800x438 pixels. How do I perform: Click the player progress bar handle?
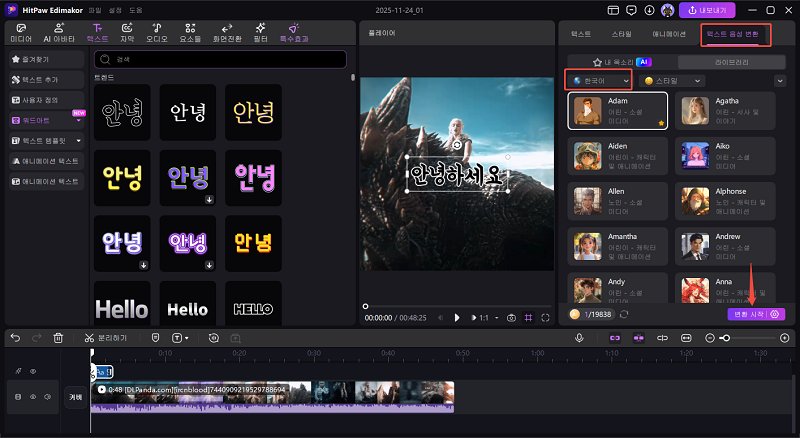365,306
